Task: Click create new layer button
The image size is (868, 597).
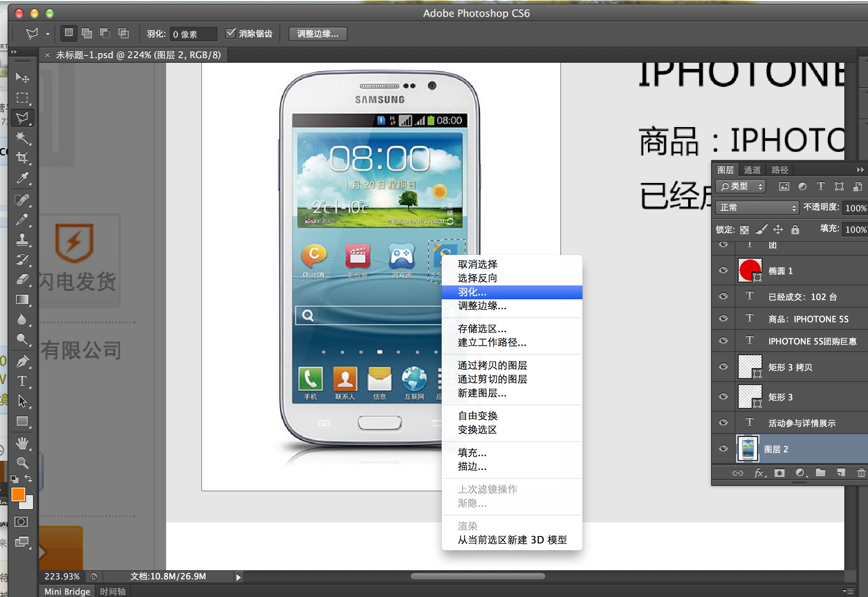Action: point(840,473)
